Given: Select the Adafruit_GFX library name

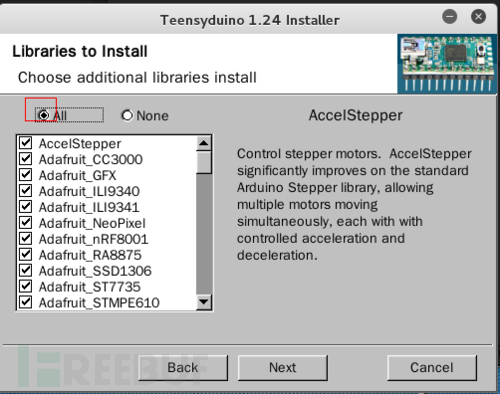Looking at the screenshot, I should click(77, 176).
